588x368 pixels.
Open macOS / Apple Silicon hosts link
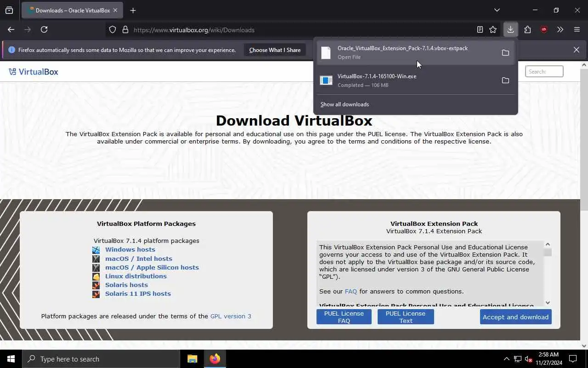pos(152,267)
